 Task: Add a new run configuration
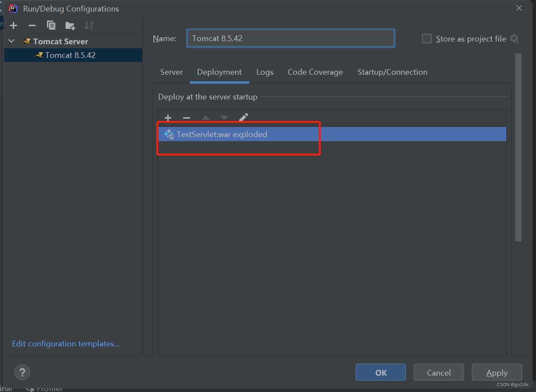coord(14,25)
